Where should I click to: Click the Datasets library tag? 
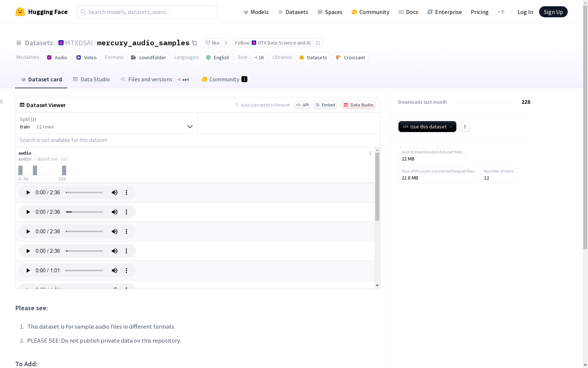click(x=313, y=57)
